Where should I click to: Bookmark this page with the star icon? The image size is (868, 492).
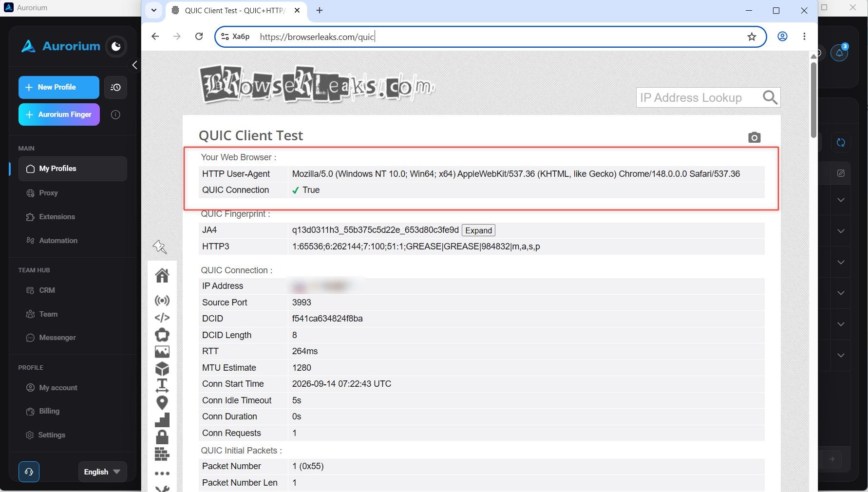[x=752, y=37]
